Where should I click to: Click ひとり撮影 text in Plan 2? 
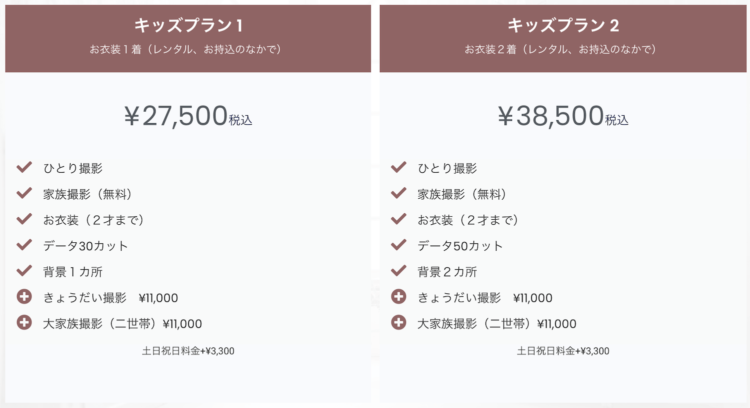pyautogui.click(x=447, y=168)
